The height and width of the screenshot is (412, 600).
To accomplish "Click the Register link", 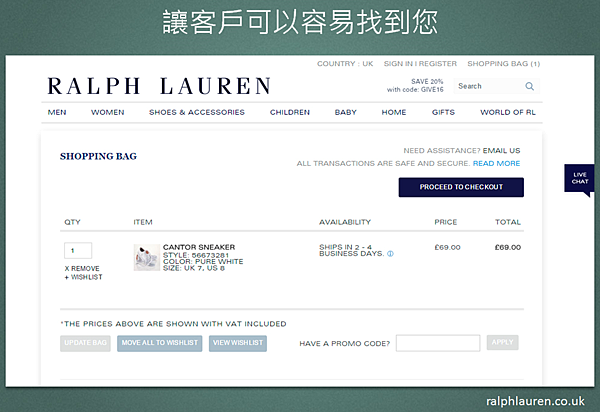I will pyautogui.click(x=438, y=64).
